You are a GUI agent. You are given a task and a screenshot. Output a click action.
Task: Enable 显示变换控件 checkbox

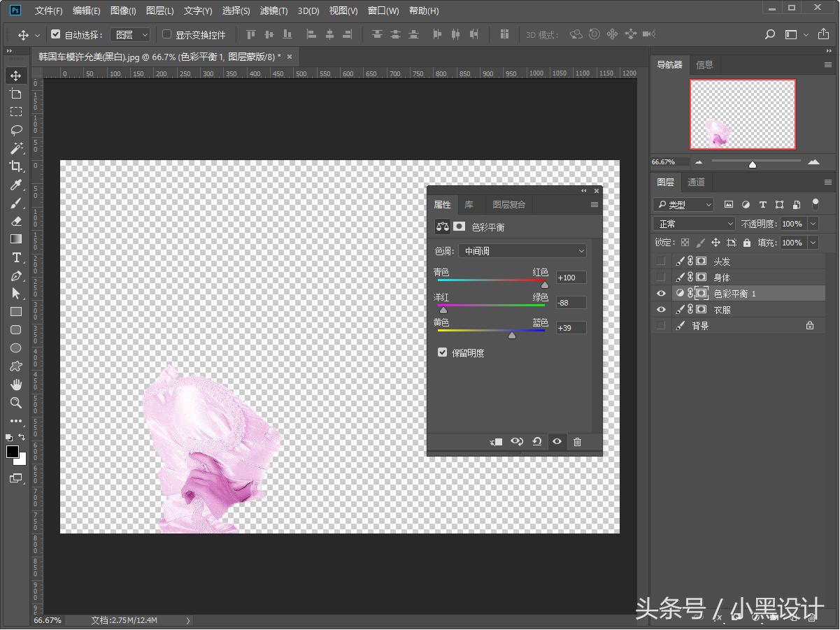pos(166,34)
